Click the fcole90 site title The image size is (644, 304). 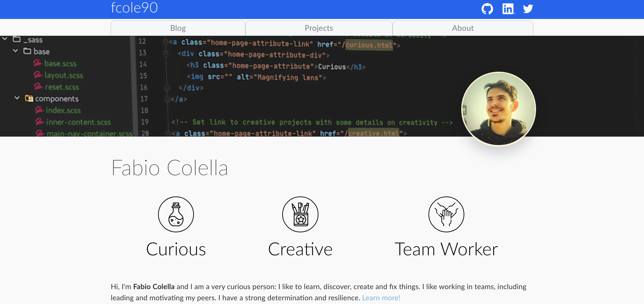pyautogui.click(x=134, y=8)
